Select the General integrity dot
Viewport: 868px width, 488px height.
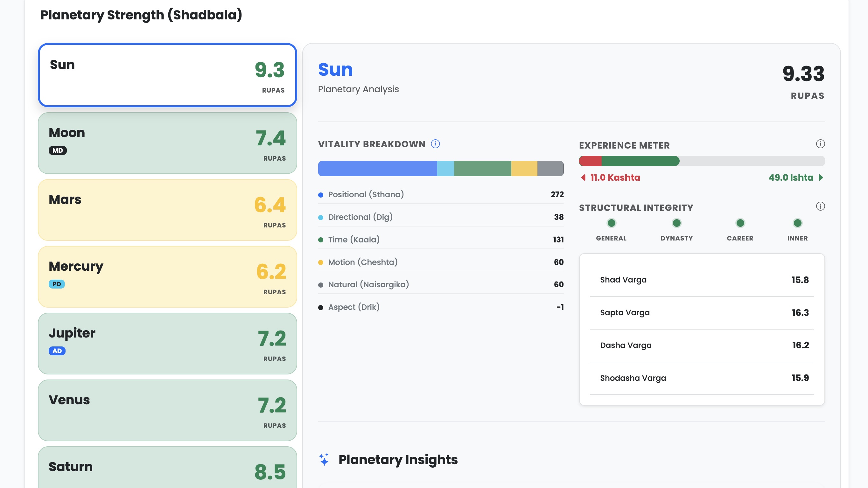tap(611, 223)
